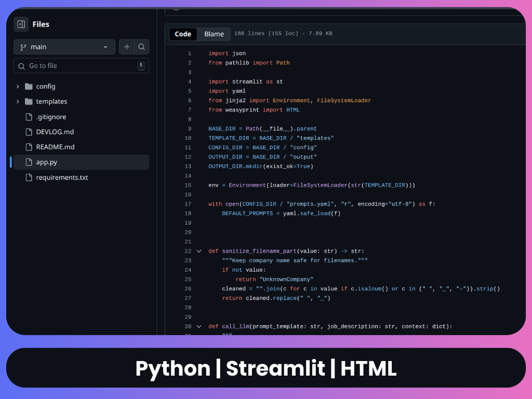Image resolution: width=532 pixels, height=399 pixels.
Task: Click the Files panel heading
Action: pos(41,24)
